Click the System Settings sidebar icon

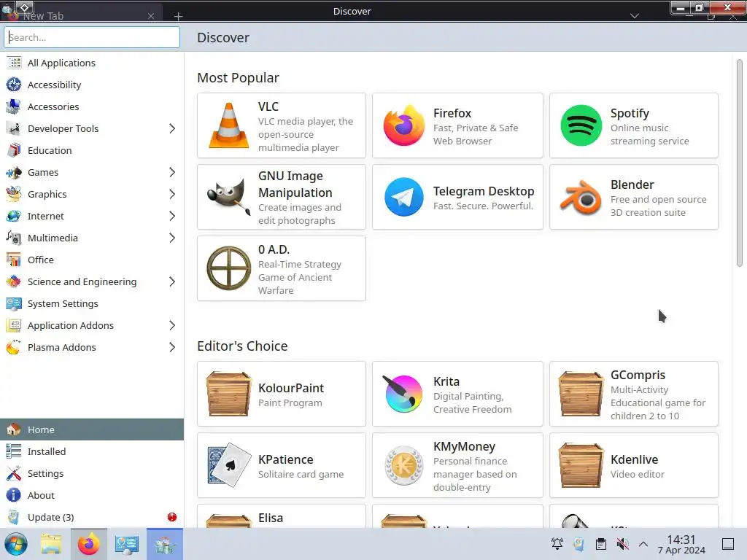(x=14, y=304)
